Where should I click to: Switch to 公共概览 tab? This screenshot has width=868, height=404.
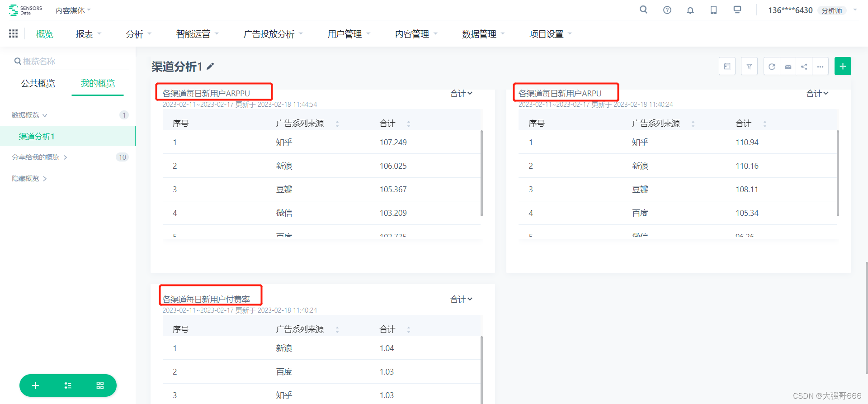pyautogui.click(x=38, y=83)
